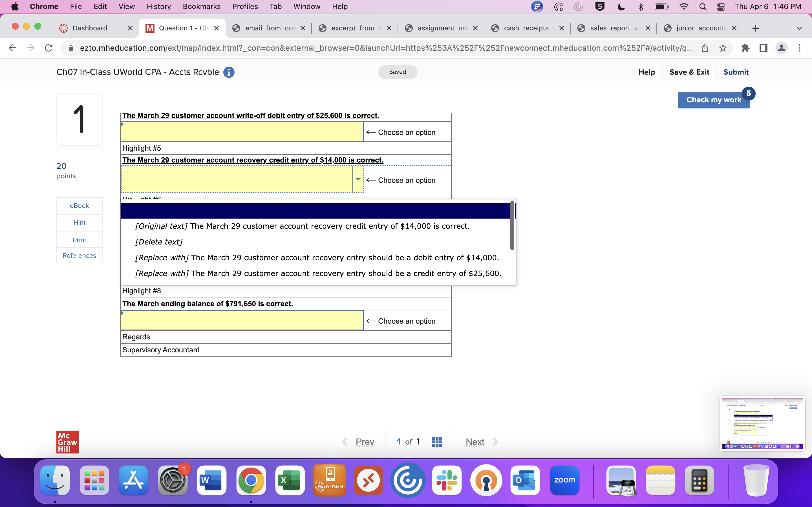
Task: Open the Bookmarks menu
Action: click(x=201, y=6)
